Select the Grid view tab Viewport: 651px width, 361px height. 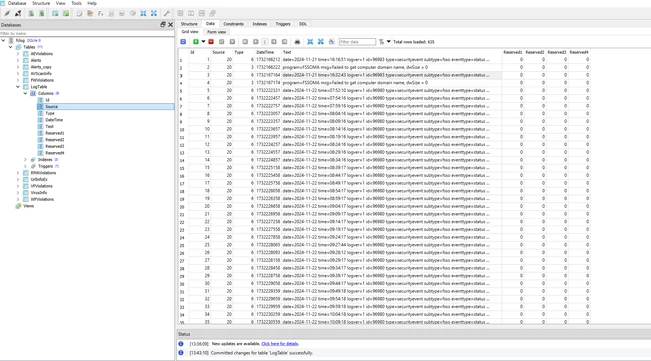pos(190,32)
